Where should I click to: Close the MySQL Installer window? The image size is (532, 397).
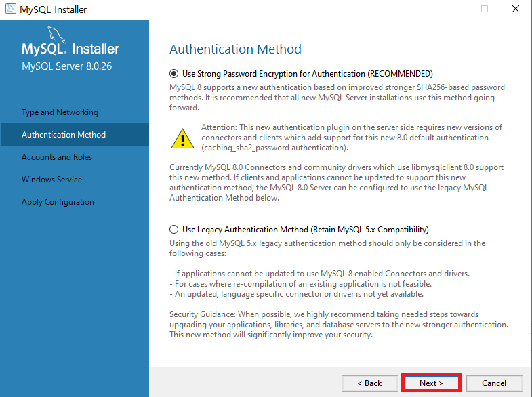click(515, 9)
